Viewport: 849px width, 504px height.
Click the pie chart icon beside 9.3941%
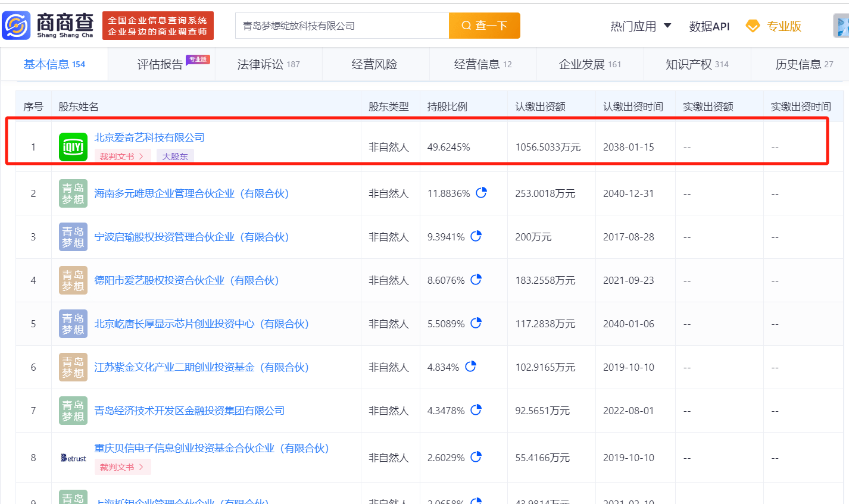click(476, 236)
